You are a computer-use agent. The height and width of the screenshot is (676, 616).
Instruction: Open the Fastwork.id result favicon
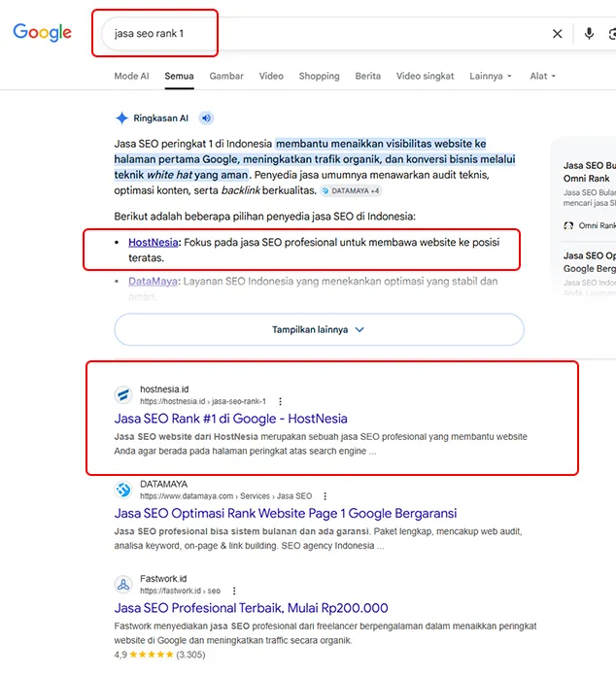pos(123,585)
